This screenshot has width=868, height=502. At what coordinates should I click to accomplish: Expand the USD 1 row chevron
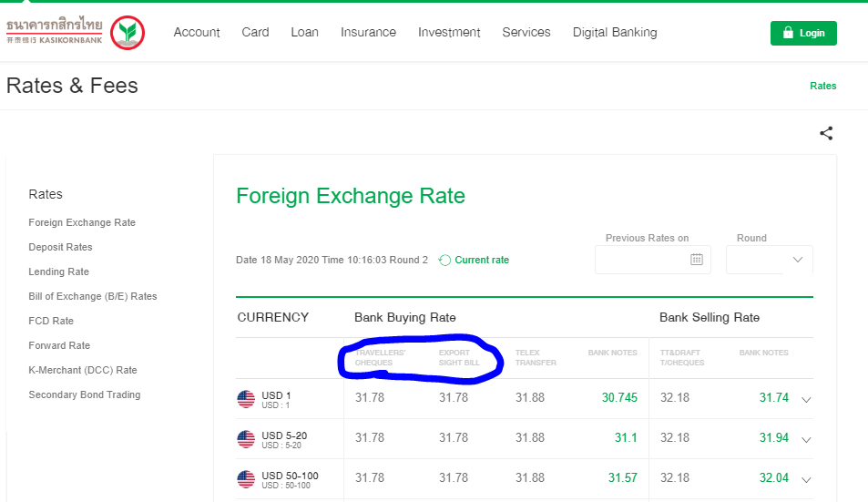805,399
